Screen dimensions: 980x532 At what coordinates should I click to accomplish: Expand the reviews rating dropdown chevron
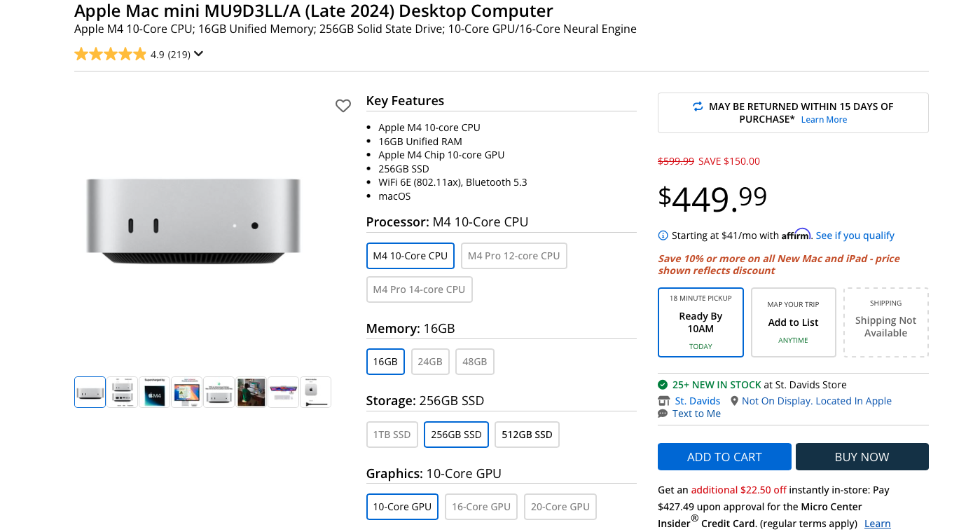pyautogui.click(x=199, y=54)
